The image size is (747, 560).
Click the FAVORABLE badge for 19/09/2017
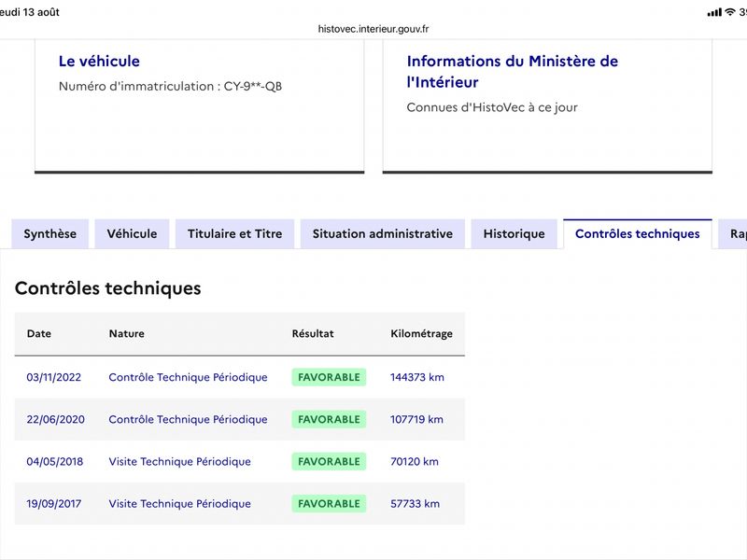coord(330,504)
